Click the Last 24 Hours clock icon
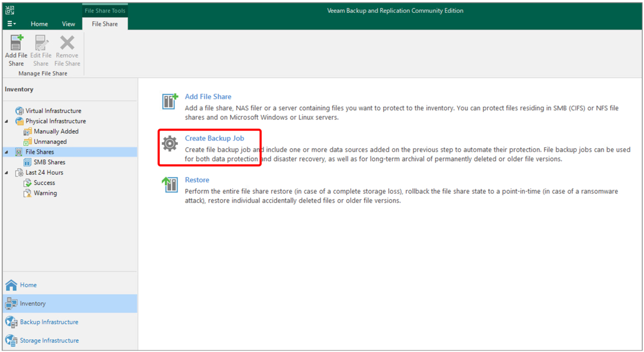Viewport: 644px width, 352px height. pyautogui.click(x=19, y=173)
